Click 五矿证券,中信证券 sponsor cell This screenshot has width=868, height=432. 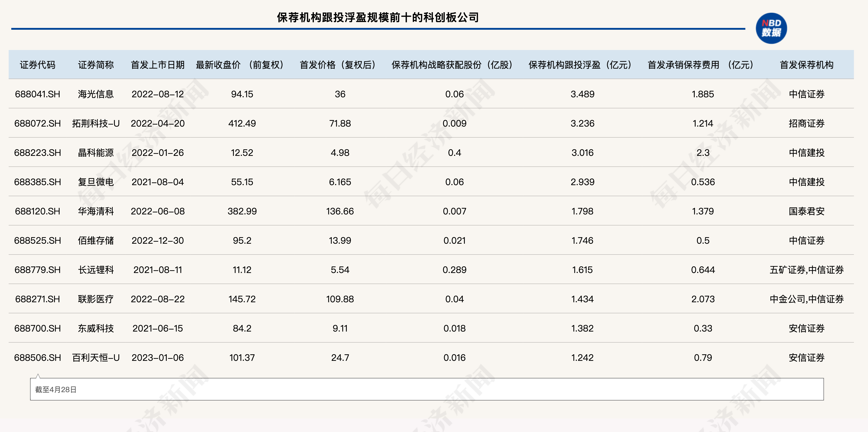(806, 270)
